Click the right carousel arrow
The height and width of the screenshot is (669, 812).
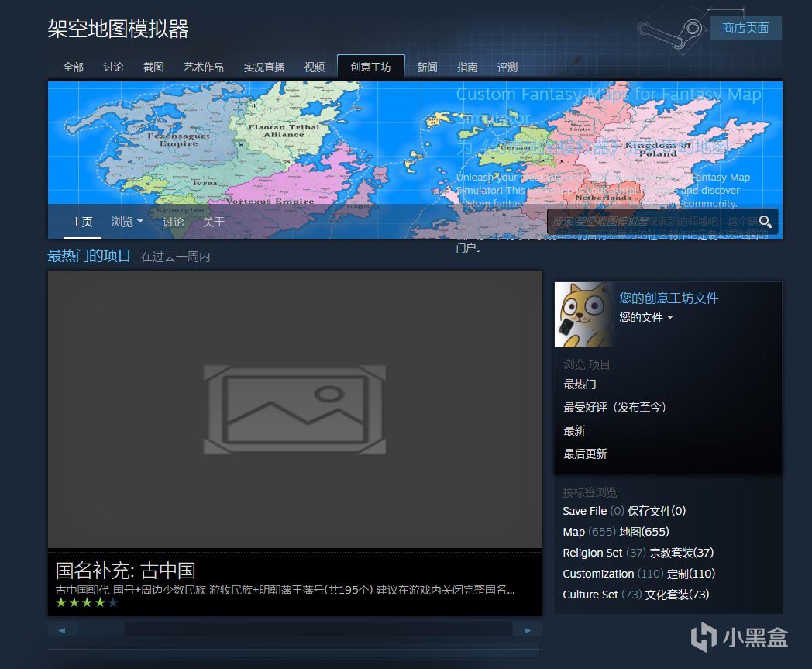[527, 630]
